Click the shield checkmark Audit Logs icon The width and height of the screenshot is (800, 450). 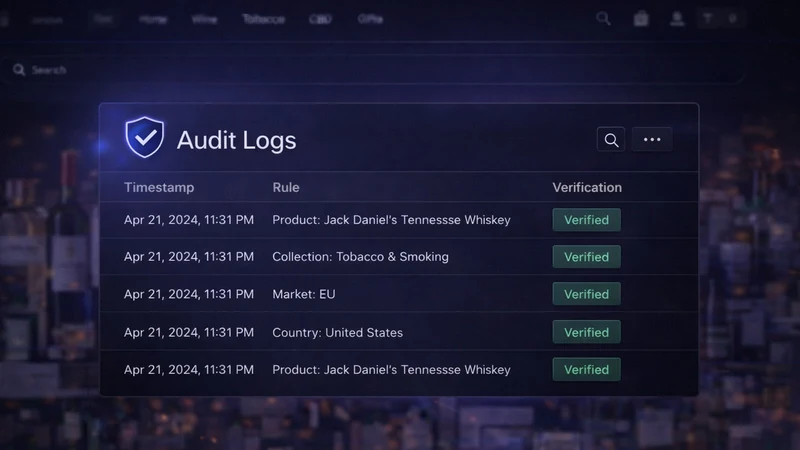145,137
